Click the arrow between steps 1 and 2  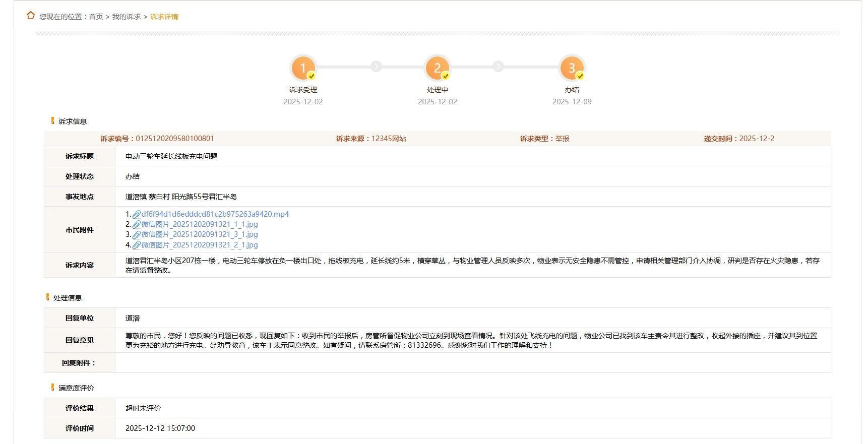pyautogui.click(x=376, y=67)
